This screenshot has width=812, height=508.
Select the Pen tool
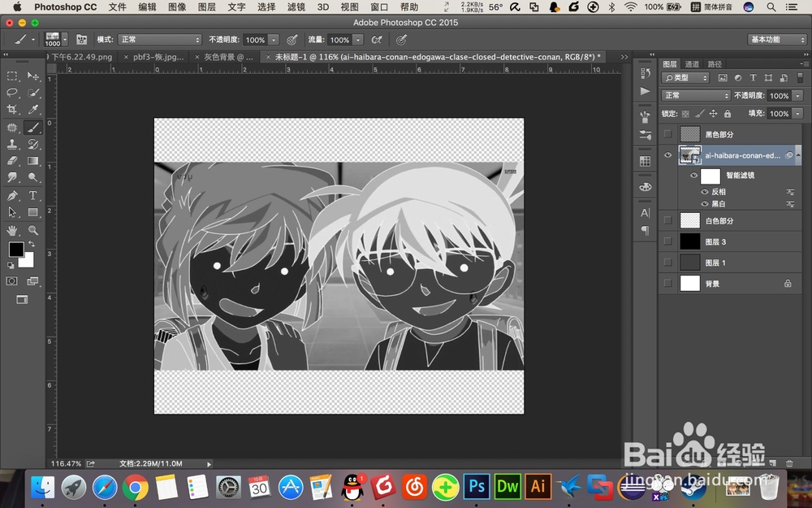[12, 195]
